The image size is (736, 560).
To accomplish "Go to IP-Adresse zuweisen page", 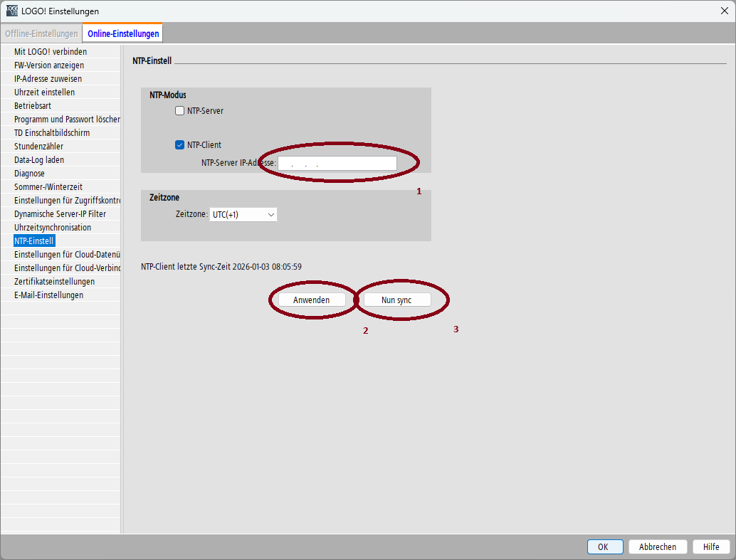I will click(x=48, y=79).
